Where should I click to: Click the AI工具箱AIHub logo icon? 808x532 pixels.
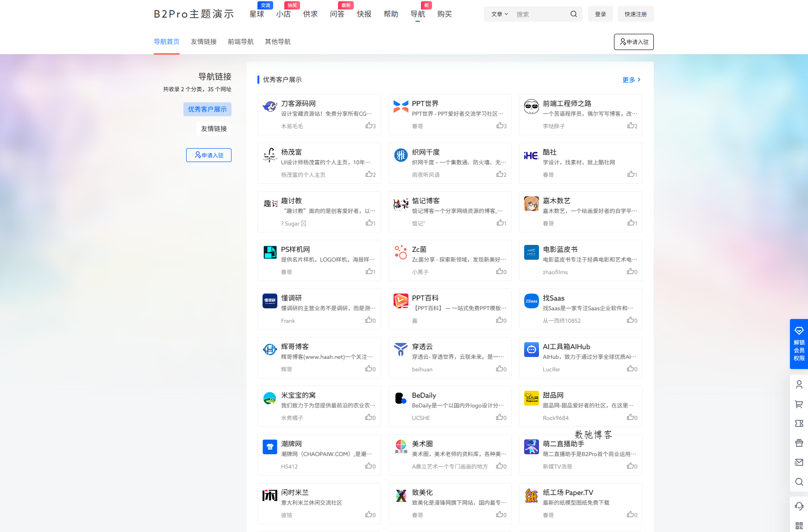[532, 350]
